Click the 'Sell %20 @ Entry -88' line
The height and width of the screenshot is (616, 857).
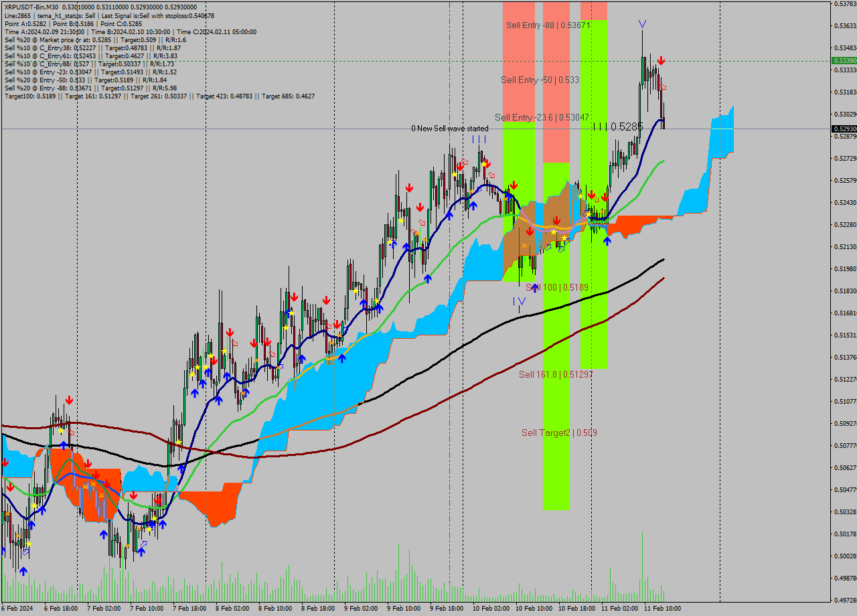tap(90, 88)
